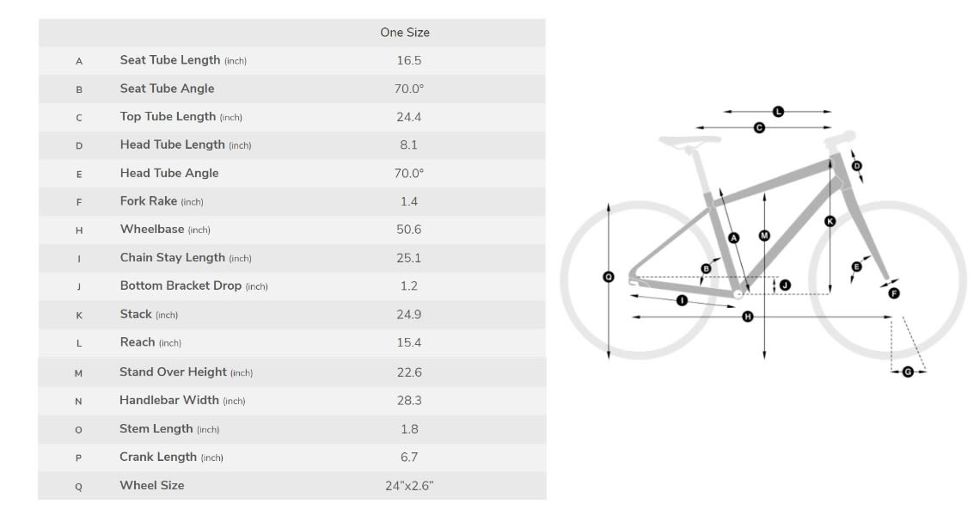
Task: Select the G marker below front wheel
Action: click(908, 372)
